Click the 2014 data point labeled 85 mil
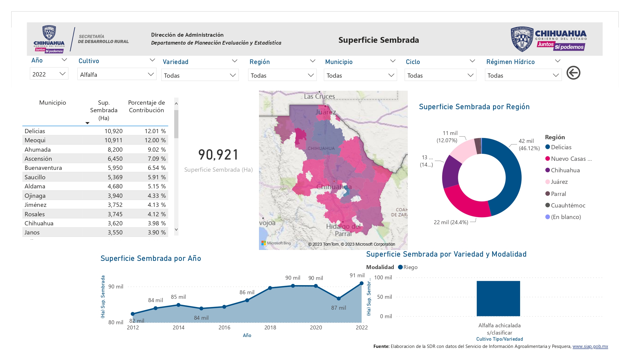Screen dimensions: 630x364 [x=179, y=305]
